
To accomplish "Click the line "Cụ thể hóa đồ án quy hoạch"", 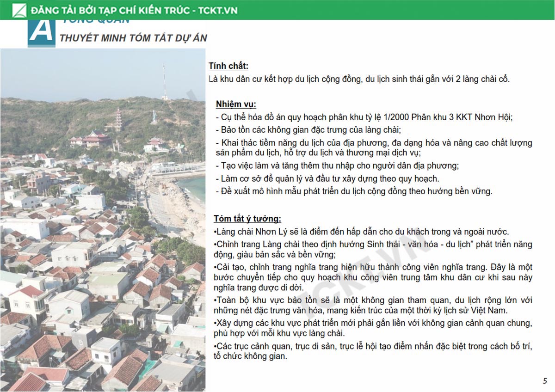I will click(364, 117).
